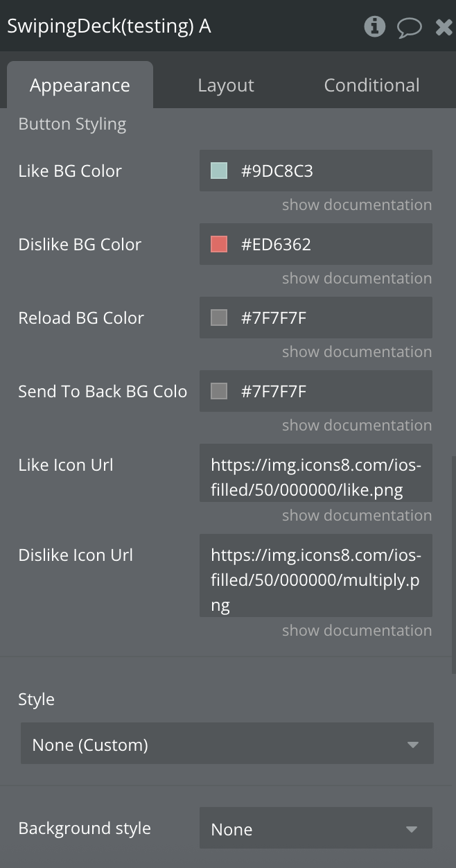Select the Appearance tab
Image resolution: width=456 pixels, height=868 pixels.
pyautogui.click(x=80, y=85)
